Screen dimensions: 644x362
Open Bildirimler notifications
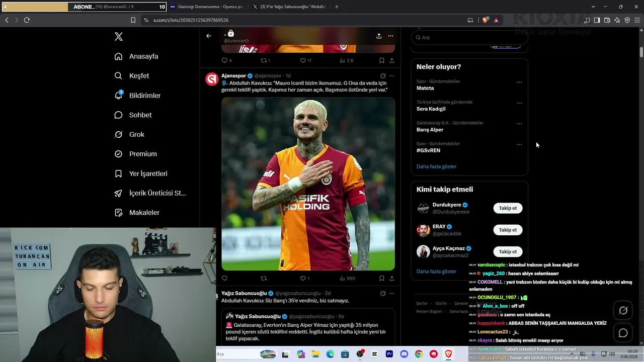click(137, 96)
